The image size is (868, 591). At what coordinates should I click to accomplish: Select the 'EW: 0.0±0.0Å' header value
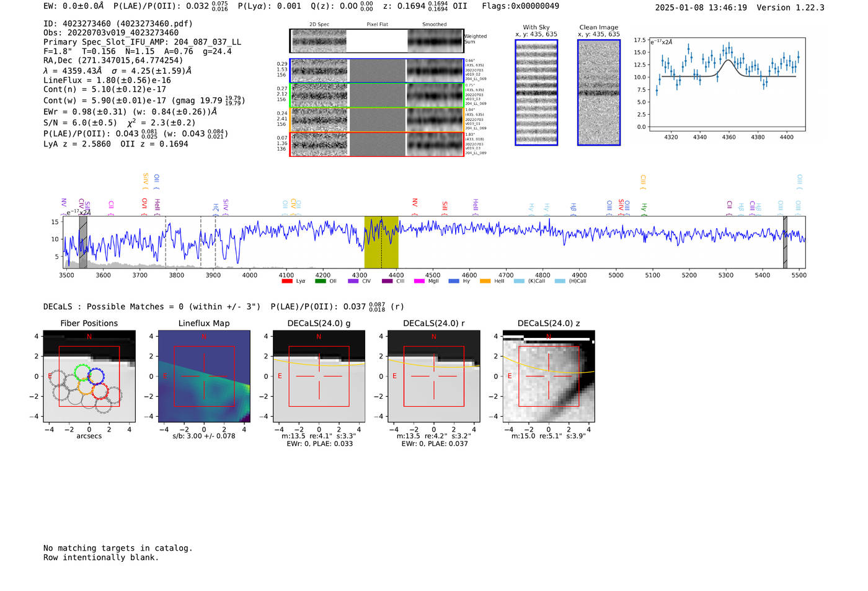point(73,6)
